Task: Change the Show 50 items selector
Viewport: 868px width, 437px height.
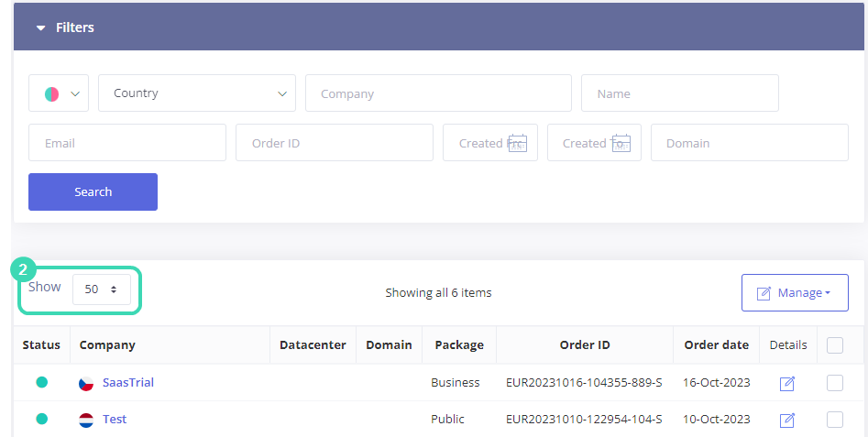Action: pos(101,289)
